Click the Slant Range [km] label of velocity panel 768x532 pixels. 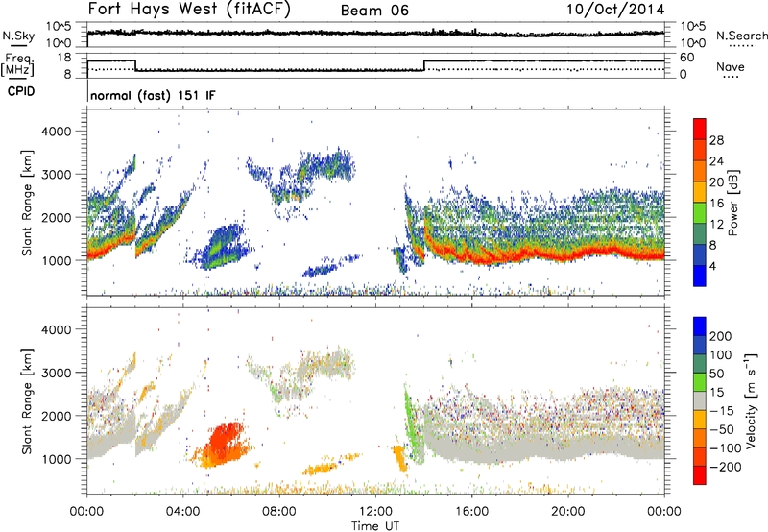[27, 400]
